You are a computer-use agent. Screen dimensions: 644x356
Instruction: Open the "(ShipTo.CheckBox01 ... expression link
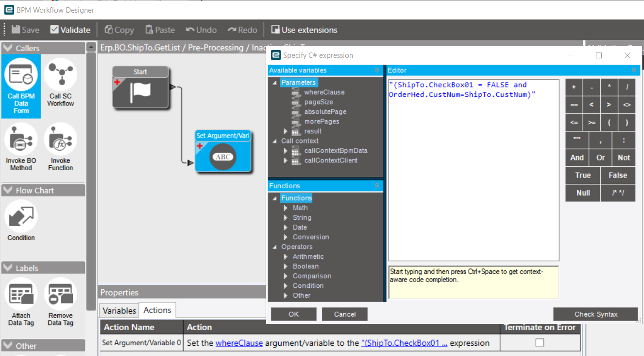(x=404, y=343)
